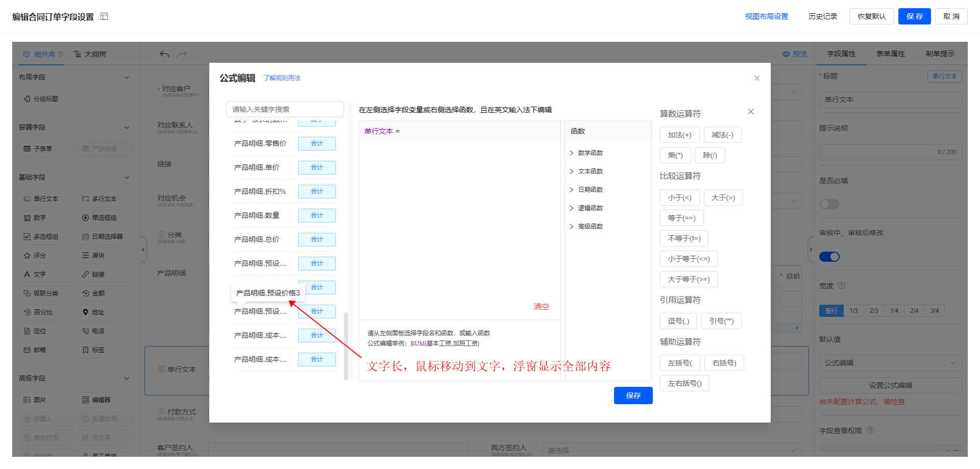
Task: Select the 1/3 width option
Action: tap(854, 311)
